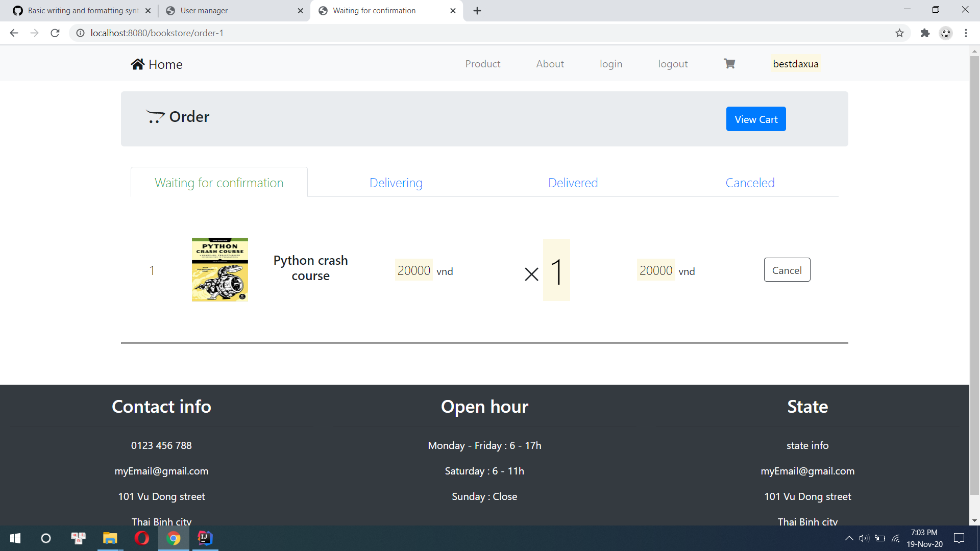This screenshot has width=980, height=551.
Task: Click the Home house icon
Action: tap(137, 64)
